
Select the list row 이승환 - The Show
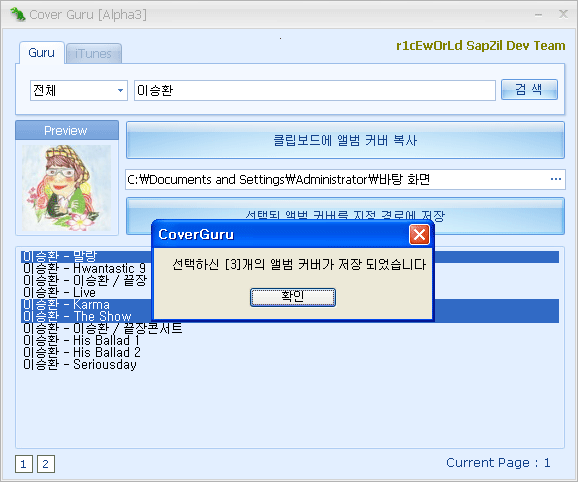(290, 317)
